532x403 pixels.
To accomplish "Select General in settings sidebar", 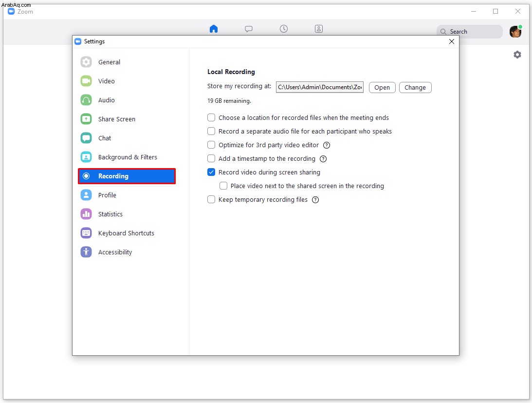I will point(127,62).
